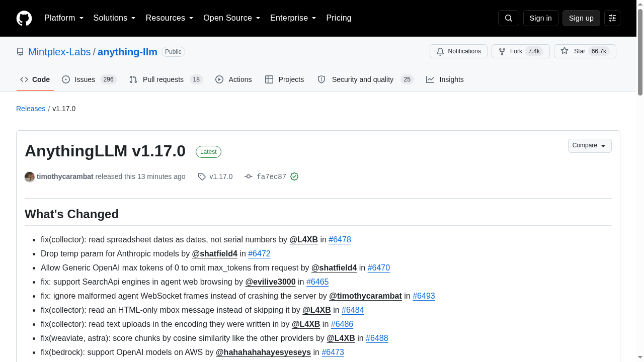Expand the Solutions menu
This screenshot has width=644, height=362.
point(114,18)
